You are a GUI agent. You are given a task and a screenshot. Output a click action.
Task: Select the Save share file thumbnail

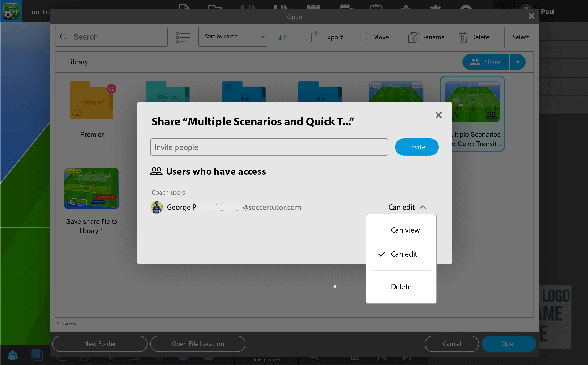tap(91, 189)
